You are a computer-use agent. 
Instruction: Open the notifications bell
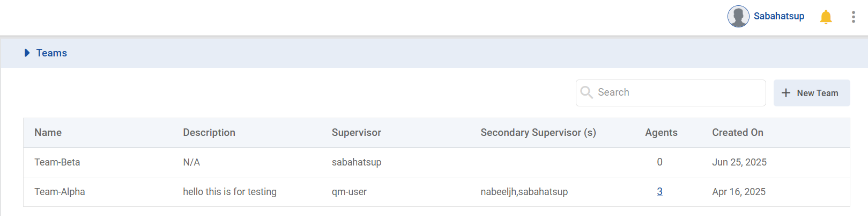coord(826,17)
